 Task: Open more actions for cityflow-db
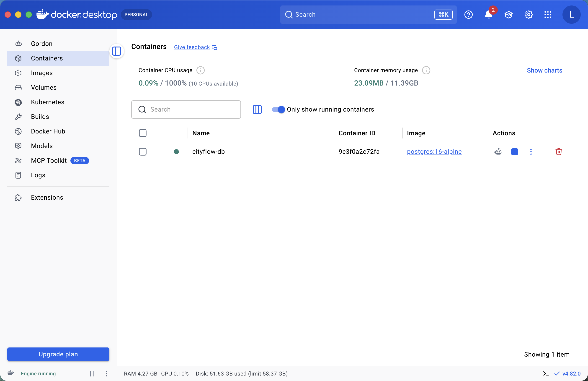[x=531, y=151]
